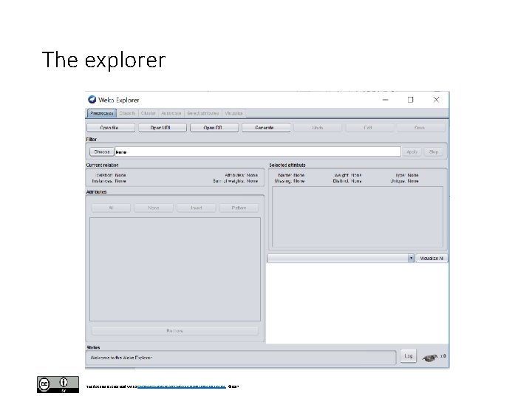Click the Weka bird icon in status area
The height and width of the screenshot is (399, 532).
coord(430,358)
